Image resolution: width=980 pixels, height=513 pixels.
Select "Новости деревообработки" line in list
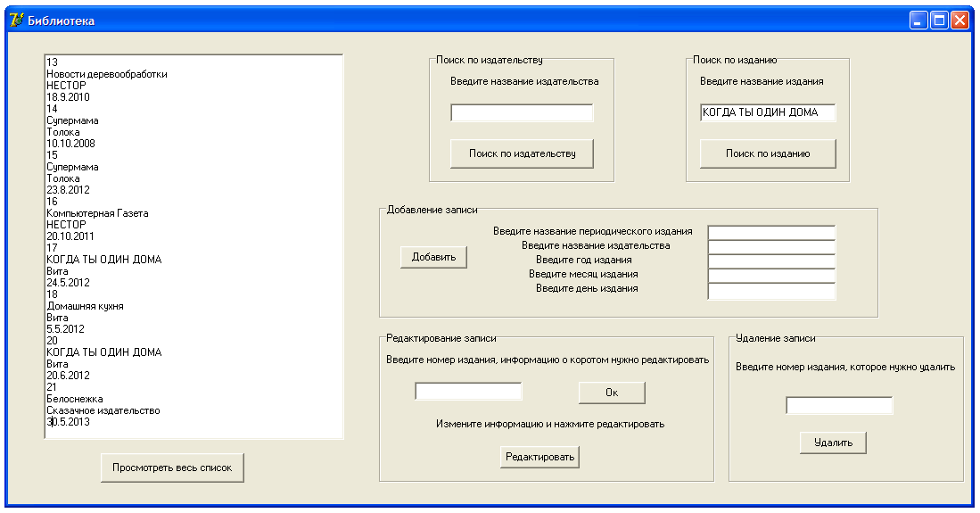click(106, 74)
